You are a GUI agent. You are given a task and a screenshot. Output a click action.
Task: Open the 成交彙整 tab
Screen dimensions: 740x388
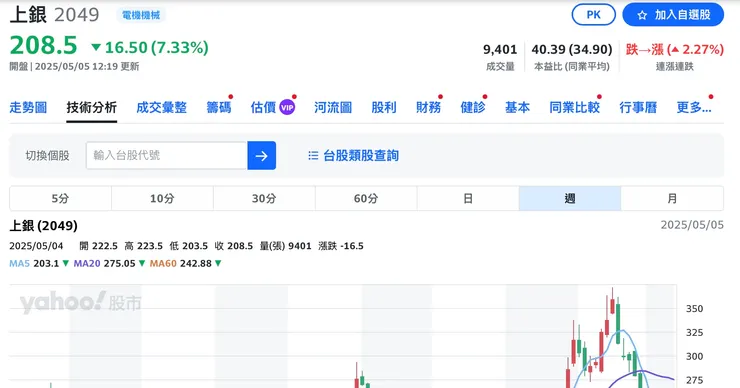click(161, 108)
